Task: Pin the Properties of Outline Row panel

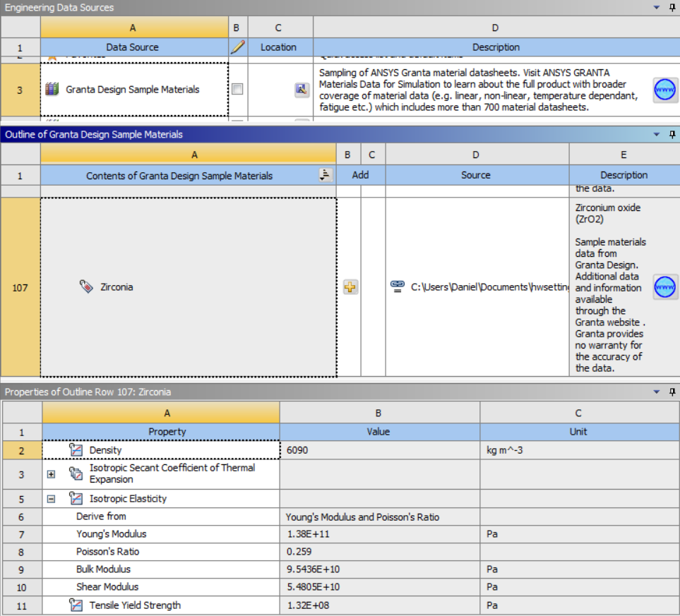Action: pos(672,392)
